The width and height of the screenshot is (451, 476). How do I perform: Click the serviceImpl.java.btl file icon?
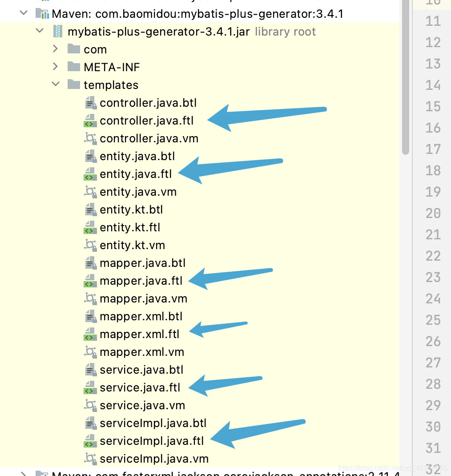(90, 423)
